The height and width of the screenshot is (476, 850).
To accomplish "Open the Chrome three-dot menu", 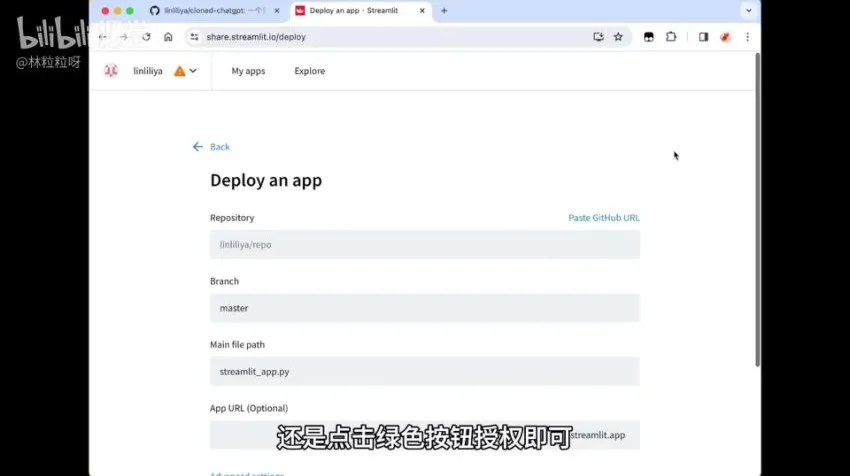I will pyautogui.click(x=748, y=37).
